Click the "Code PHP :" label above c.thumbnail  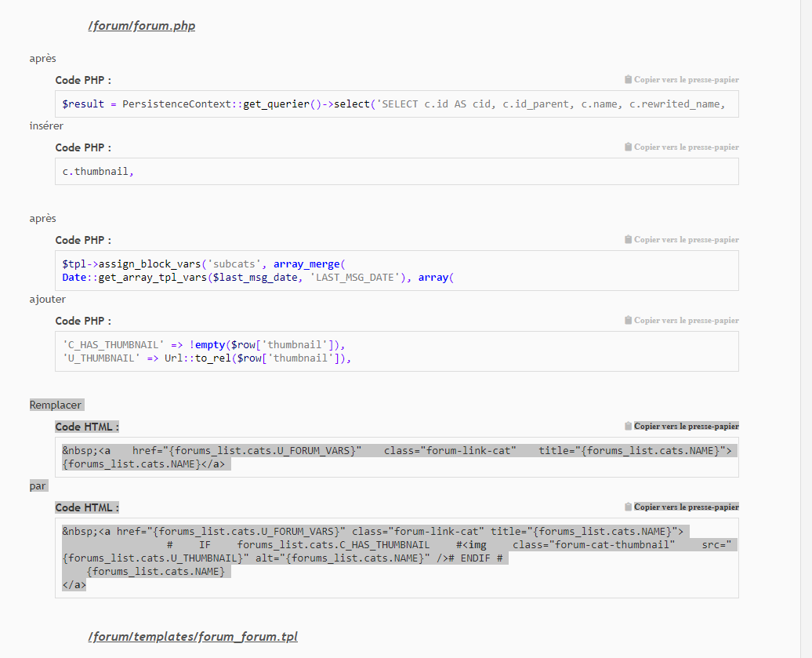[83, 147]
